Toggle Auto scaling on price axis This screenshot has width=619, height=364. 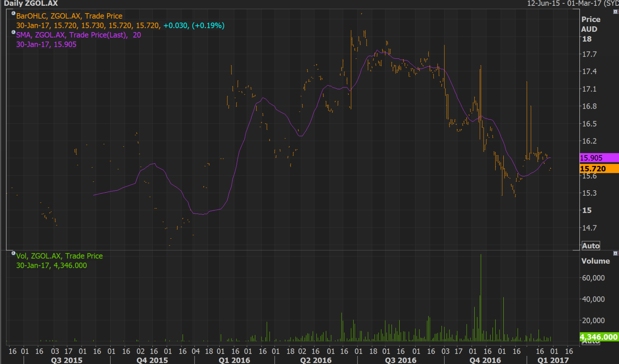click(x=591, y=246)
